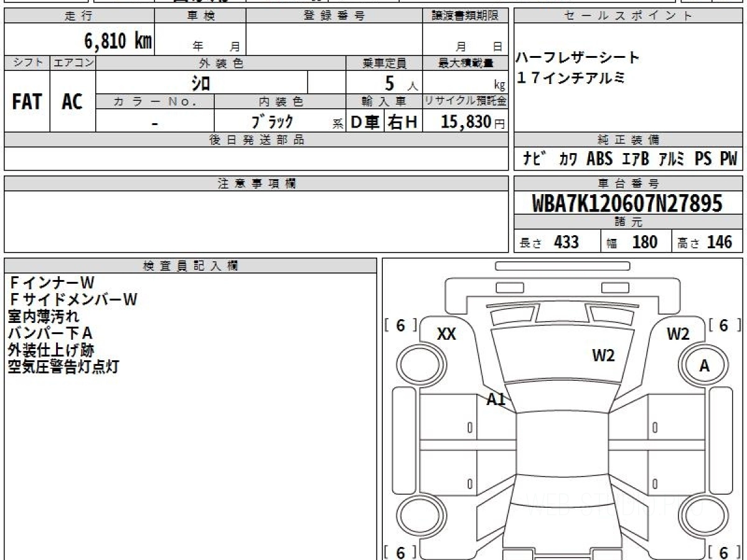
Task: Click the 内装色 label
Action: coord(280,101)
